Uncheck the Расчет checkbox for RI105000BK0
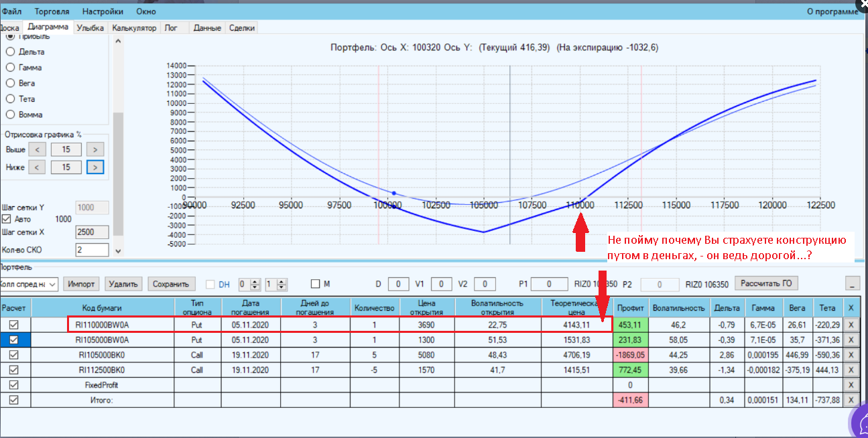Image resolution: width=868 pixels, height=438 pixels. tap(13, 355)
